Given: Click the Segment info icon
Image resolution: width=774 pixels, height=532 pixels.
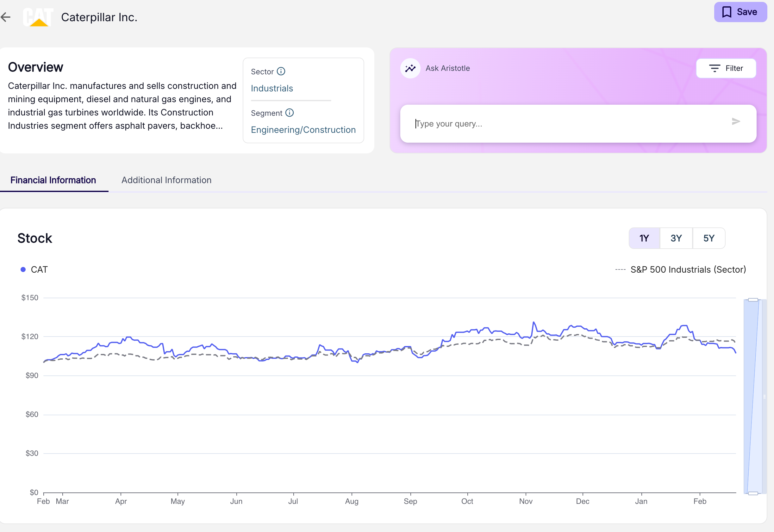Looking at the screenshot, I should tap(290, 113).
